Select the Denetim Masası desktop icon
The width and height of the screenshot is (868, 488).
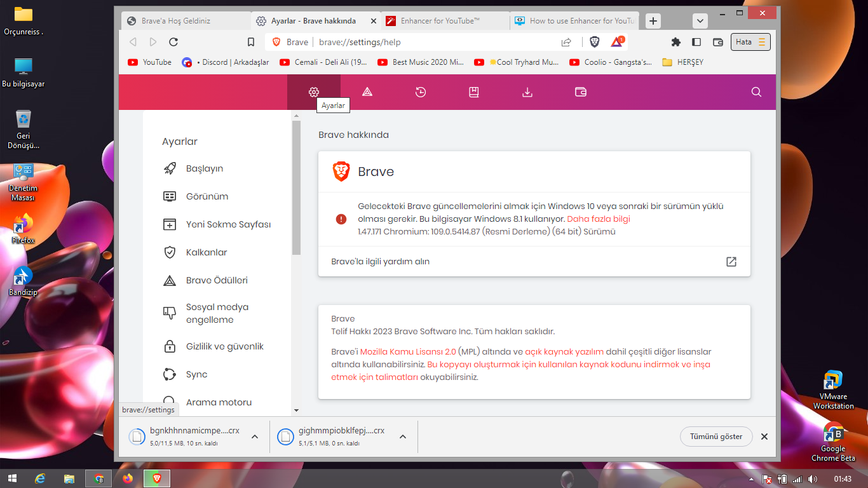(x=23, y=182)
